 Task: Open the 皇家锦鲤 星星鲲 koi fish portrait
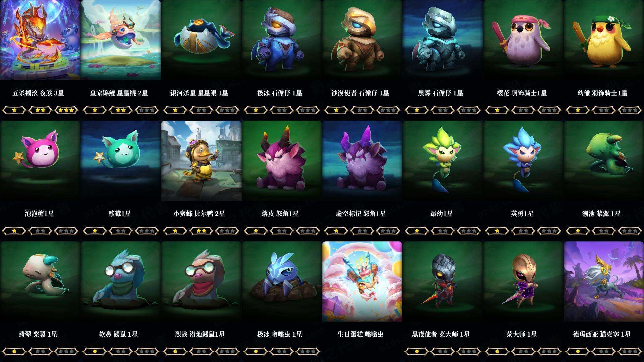click(121, 40)
